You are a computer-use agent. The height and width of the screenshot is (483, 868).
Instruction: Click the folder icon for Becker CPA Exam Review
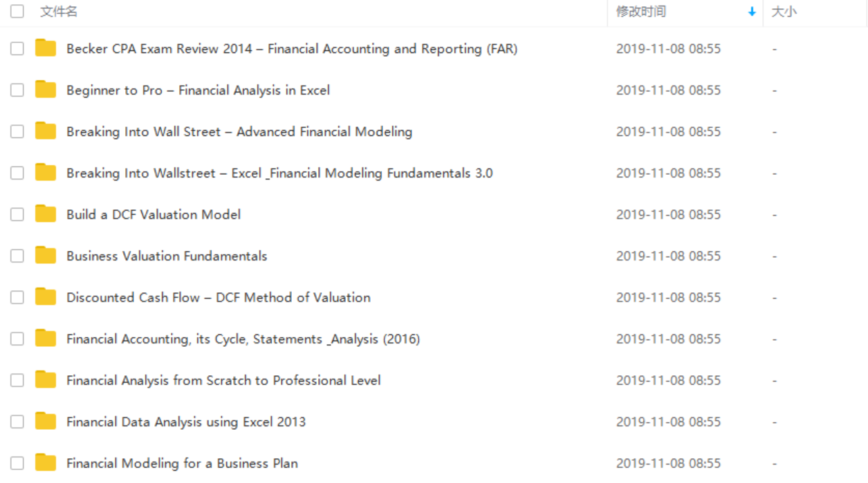coord(46,48)
